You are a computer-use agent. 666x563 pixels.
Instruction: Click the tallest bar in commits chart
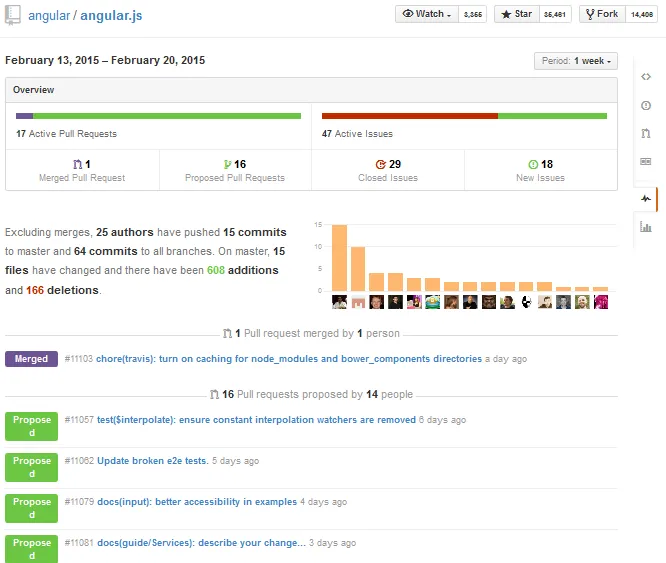coord(339,257)
